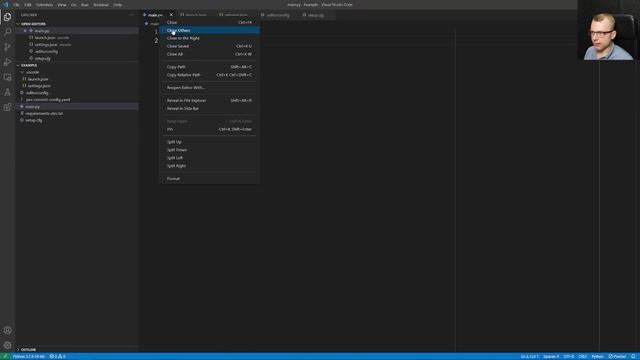Close main.py with the tab's X icon

171,15
